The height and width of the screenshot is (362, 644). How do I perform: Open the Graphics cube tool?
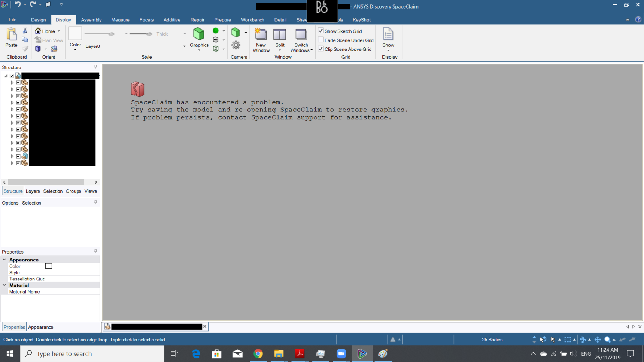pyautogui.click(x=198, y=34)
